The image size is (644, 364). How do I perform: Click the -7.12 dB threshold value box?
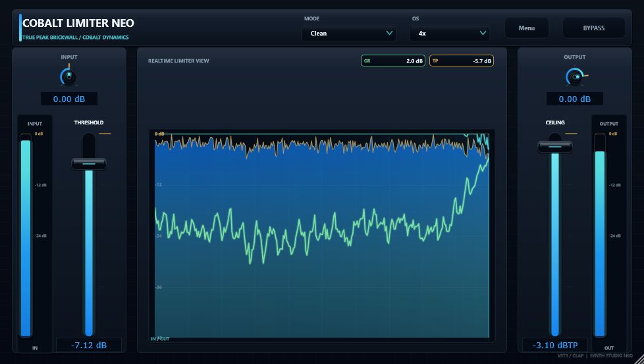[89, 345]
